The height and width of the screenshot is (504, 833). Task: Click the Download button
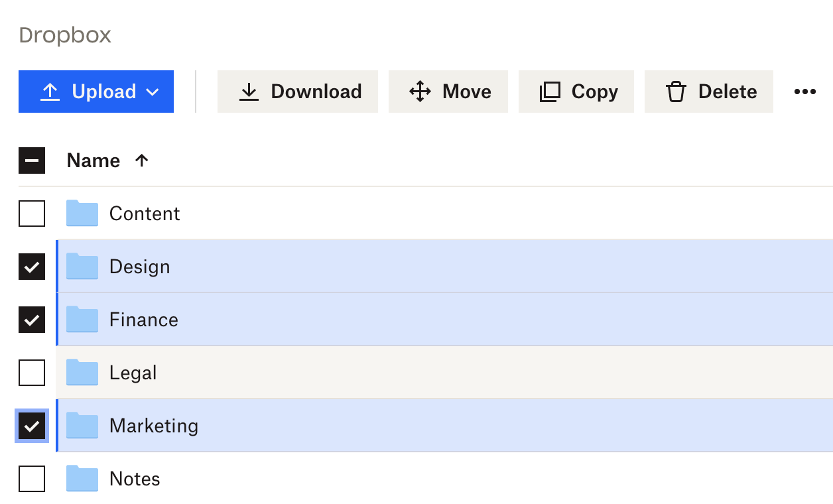tap(298, 92)
